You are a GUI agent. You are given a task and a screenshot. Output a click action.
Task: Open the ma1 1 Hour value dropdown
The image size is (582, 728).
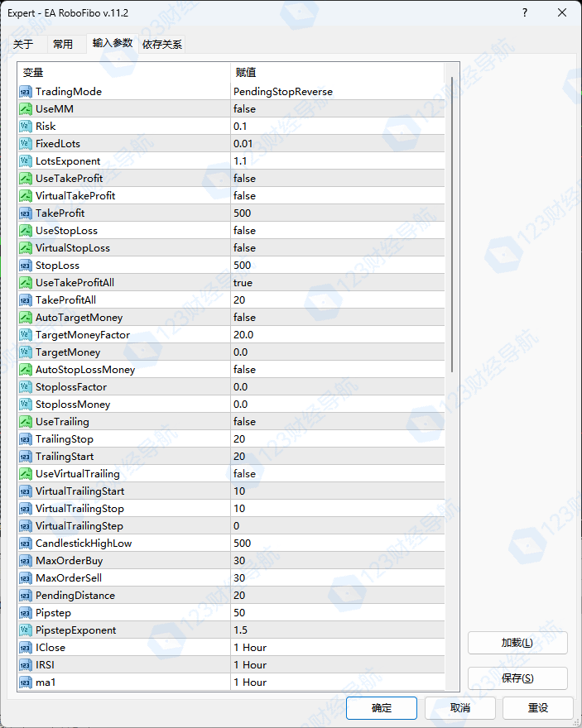click(337, 682)
